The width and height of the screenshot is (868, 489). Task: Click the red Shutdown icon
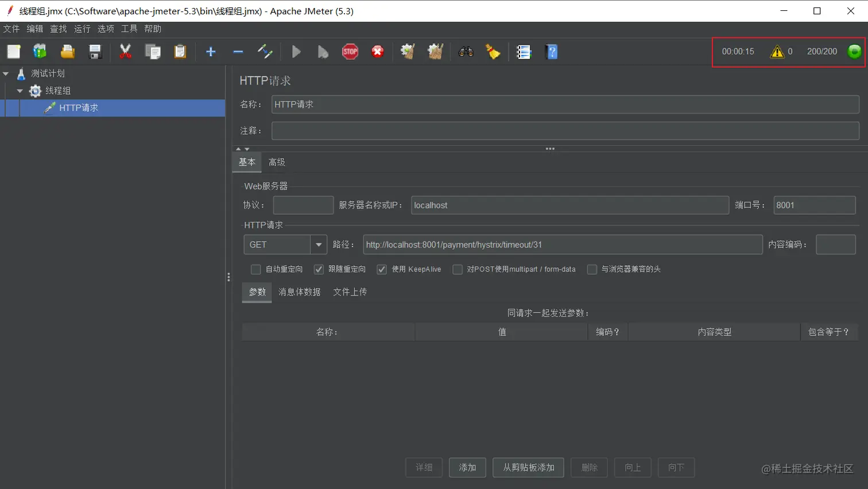point(378,52)
